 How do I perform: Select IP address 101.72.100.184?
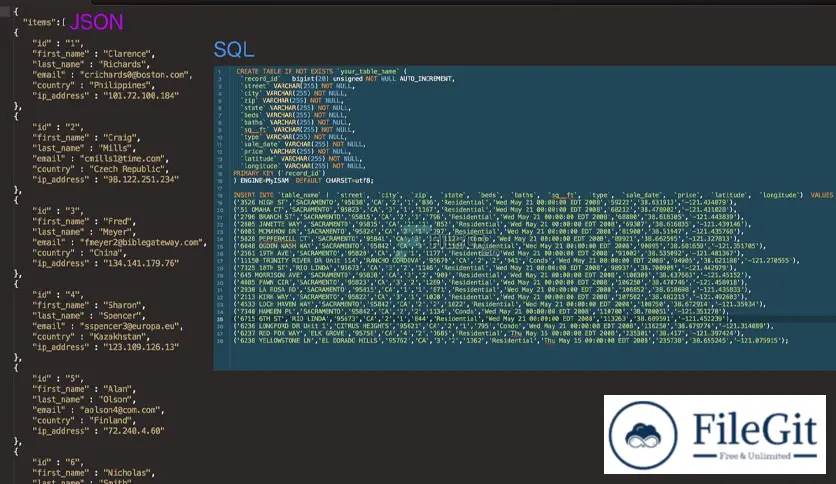pos(141,96)
